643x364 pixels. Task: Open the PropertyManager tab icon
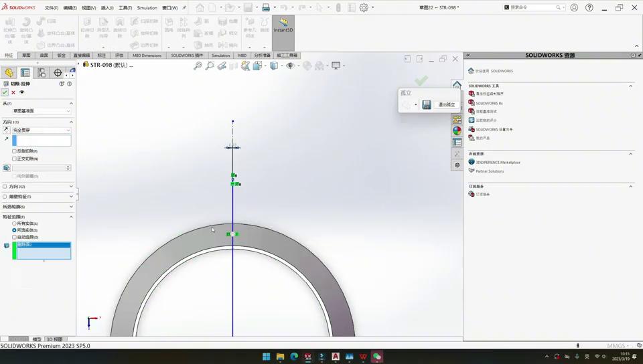(25, 73)
